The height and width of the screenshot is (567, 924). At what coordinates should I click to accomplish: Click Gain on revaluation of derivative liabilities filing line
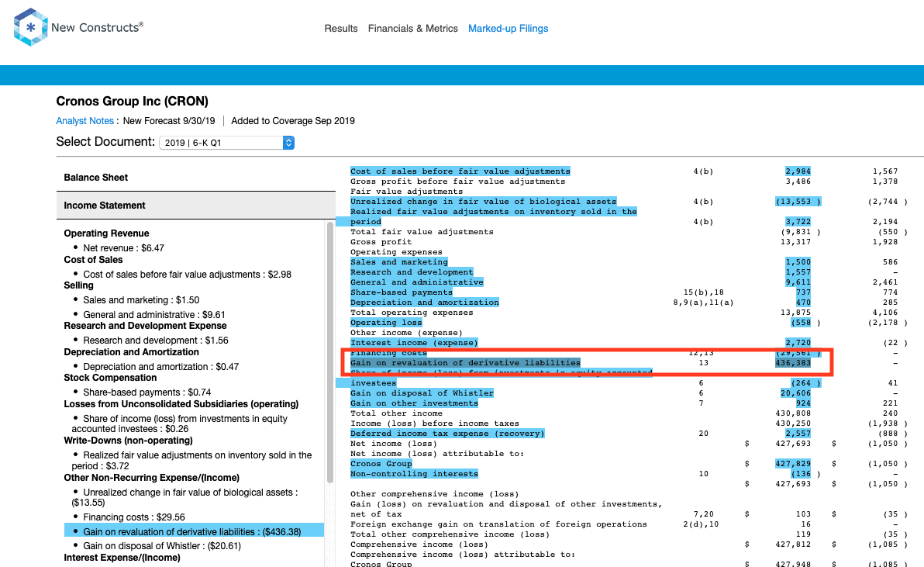pyautogui.click(x=465, y=363)
